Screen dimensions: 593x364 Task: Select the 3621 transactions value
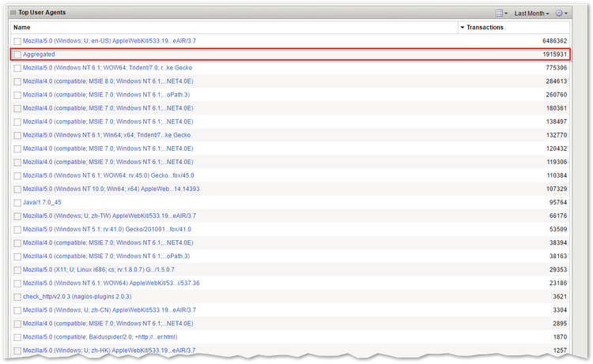560,297
